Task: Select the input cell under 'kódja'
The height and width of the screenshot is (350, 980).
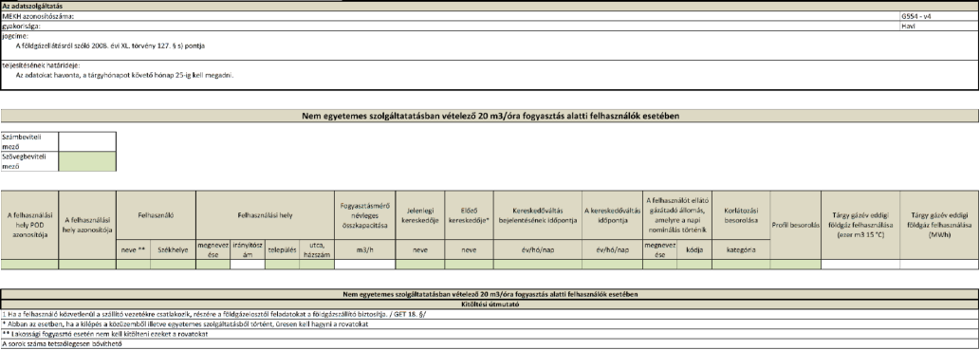Action: [693, 265]
